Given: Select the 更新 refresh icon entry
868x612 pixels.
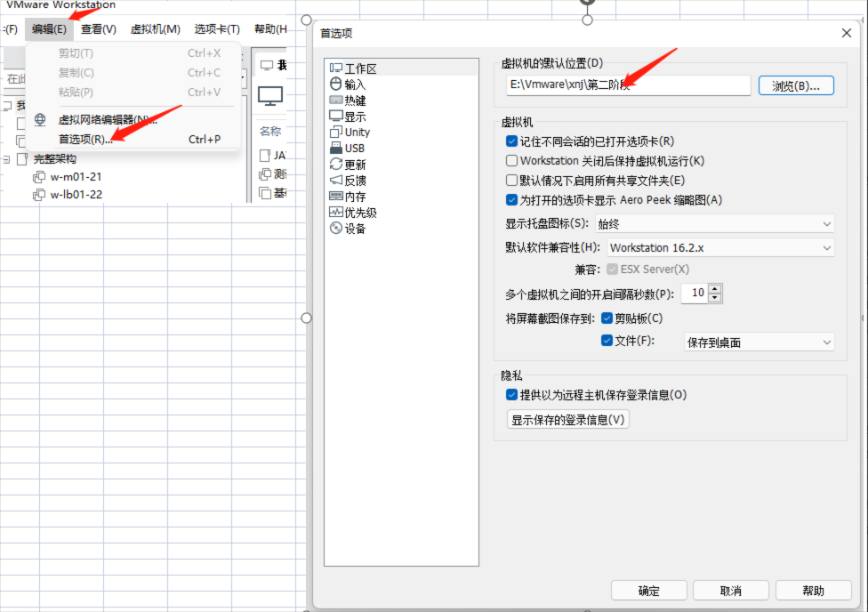Looking at the screenshot, I should tap(335, 164).
